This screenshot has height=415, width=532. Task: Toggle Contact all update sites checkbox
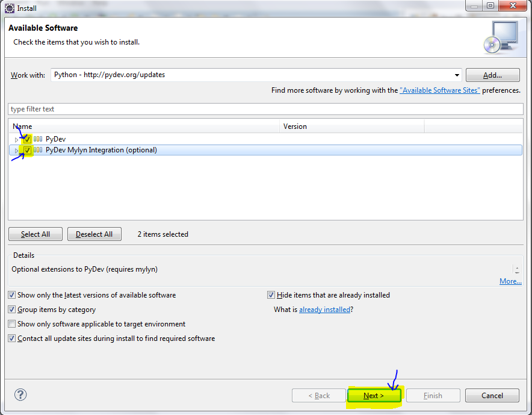pyautogui.click(x=12, y=339)
